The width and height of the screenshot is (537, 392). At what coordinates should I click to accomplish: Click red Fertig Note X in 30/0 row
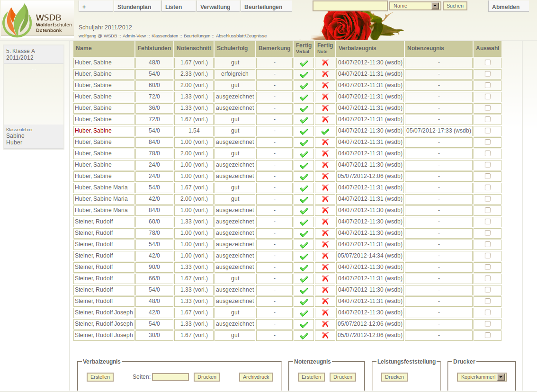[325, 336]
